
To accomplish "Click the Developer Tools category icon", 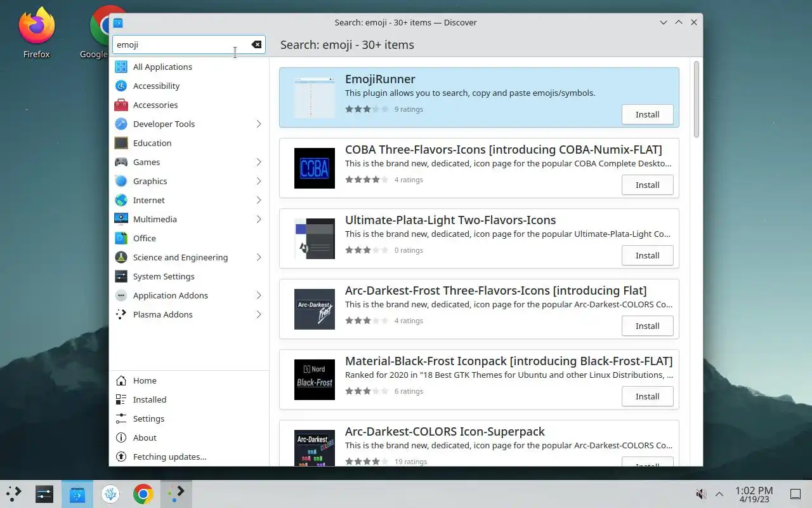I will [121, 124].
